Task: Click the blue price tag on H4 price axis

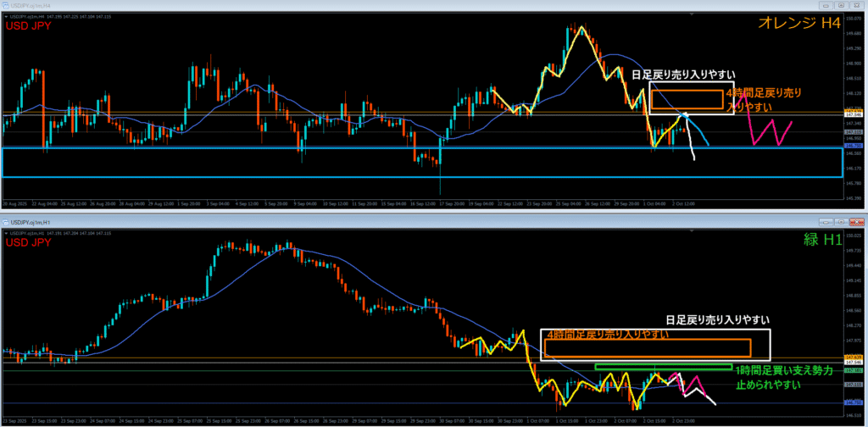Action: coord(854,146)
